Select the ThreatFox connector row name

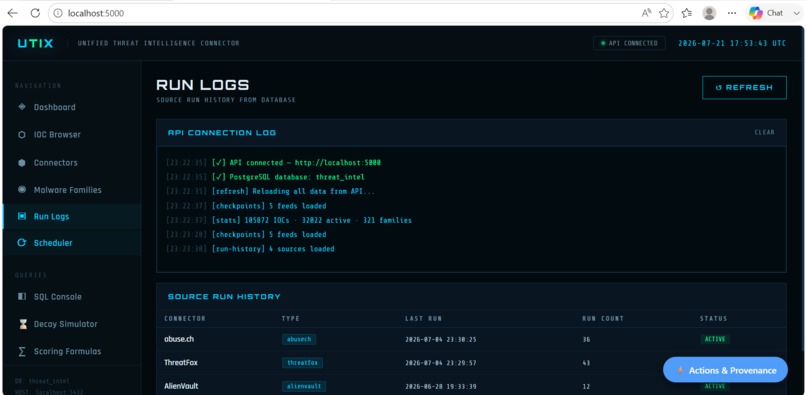coord(180,363)
